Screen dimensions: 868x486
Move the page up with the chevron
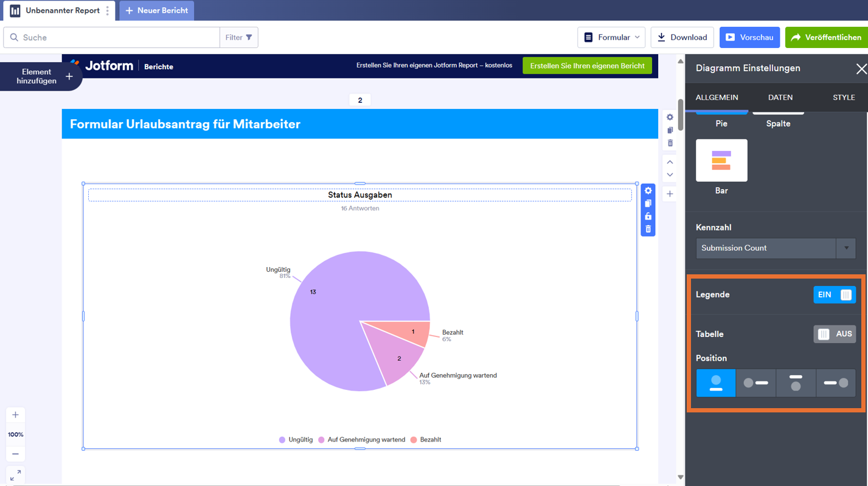[x=670, y=162]
